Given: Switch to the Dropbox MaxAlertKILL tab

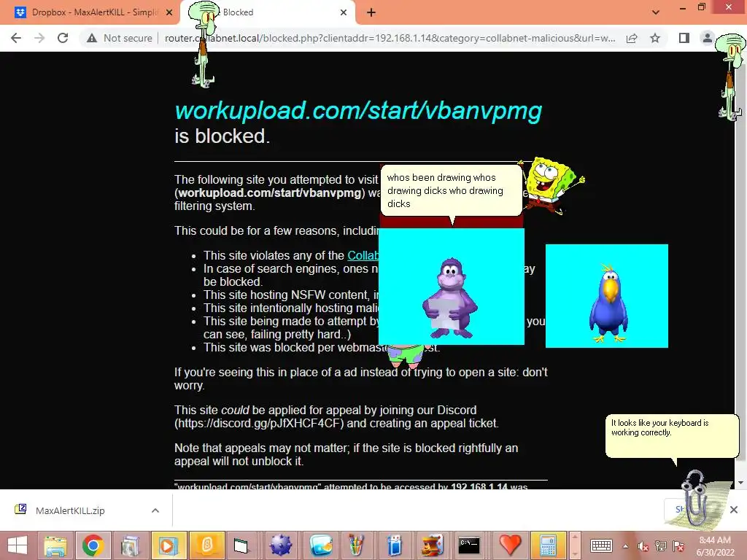Looking at the screenshot, I should tap(90, 12).
